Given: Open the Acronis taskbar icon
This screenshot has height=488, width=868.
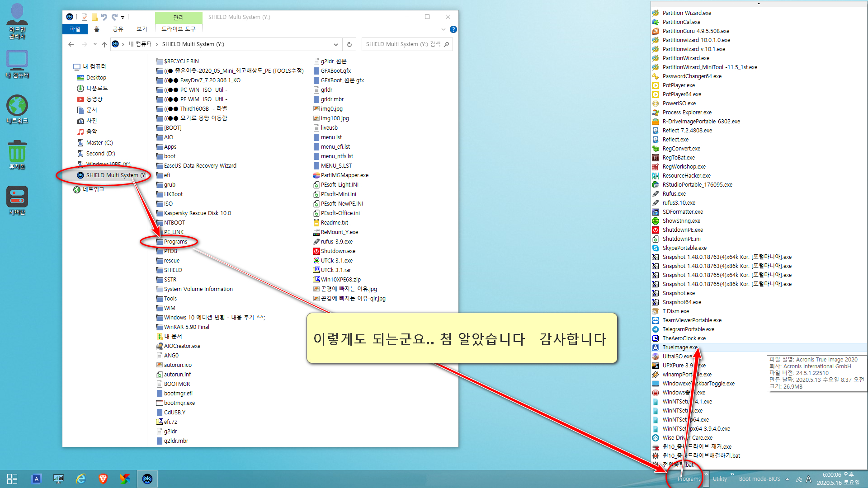Looking at the screenshot, I should click(x=37, y=479).
